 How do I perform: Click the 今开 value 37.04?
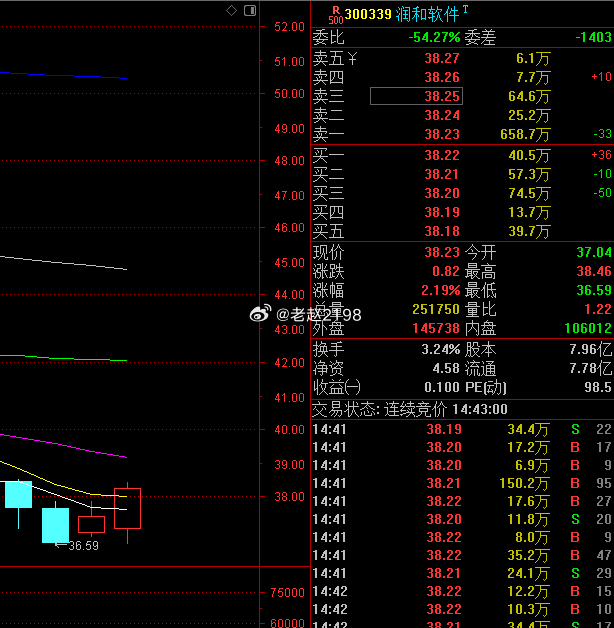594,252
